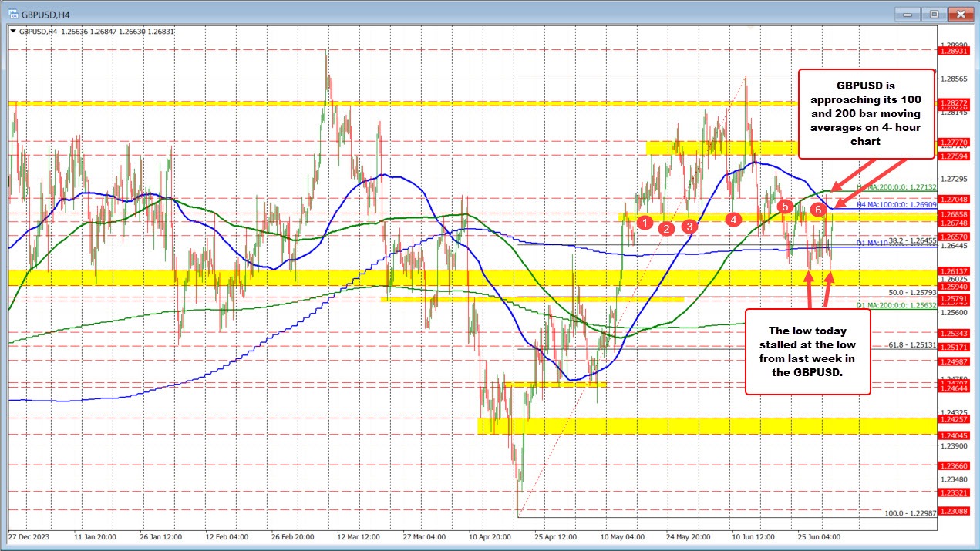Select red circle marker 3 on the chart

click(x=690, y=227)
